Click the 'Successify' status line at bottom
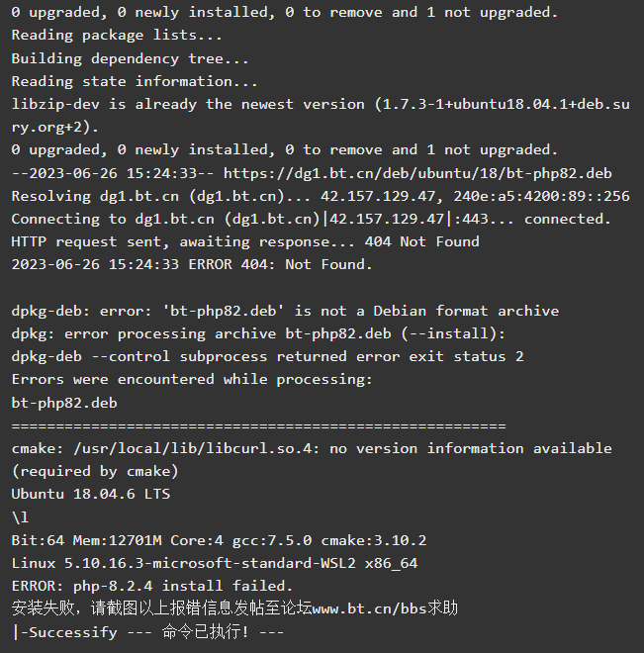Viewport: 644px width, 653px height. pyautogui.click(x=147, y=632)
